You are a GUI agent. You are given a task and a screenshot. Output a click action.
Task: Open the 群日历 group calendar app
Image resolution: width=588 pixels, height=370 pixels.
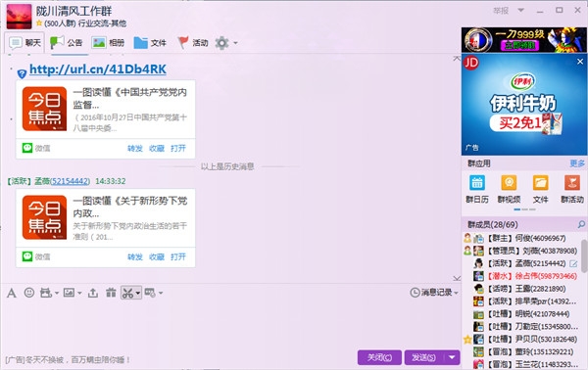(477, 189)
